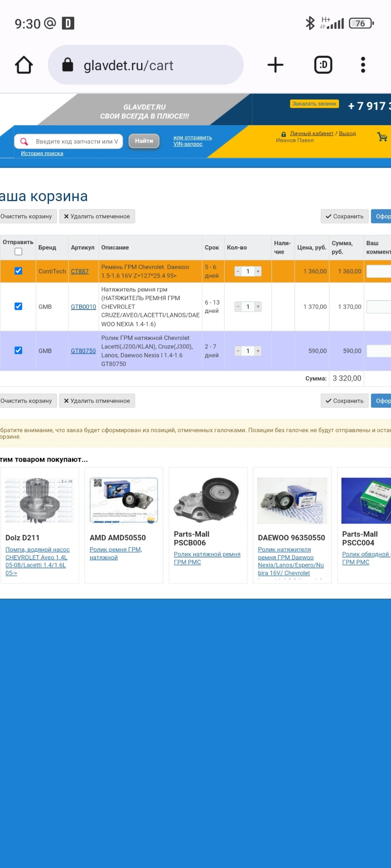This screenshot has height=868, width=391.
Task: Click quantity field in CT887 row
Action: coord(248,271)
